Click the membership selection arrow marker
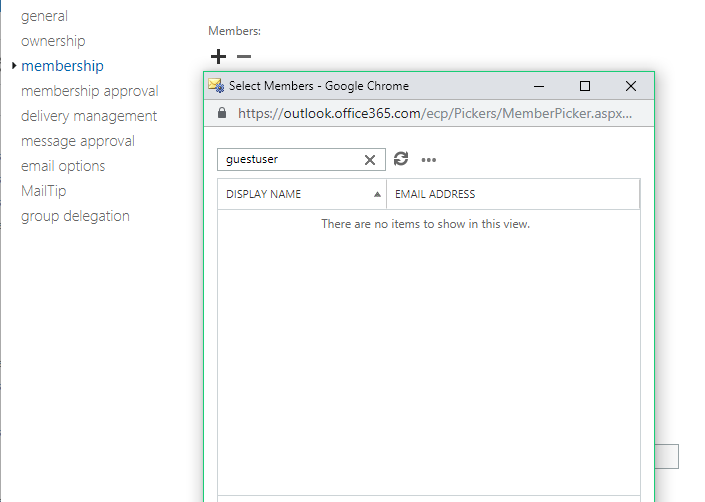Screen dimensions: 705x502 click(x=14, y=66)
